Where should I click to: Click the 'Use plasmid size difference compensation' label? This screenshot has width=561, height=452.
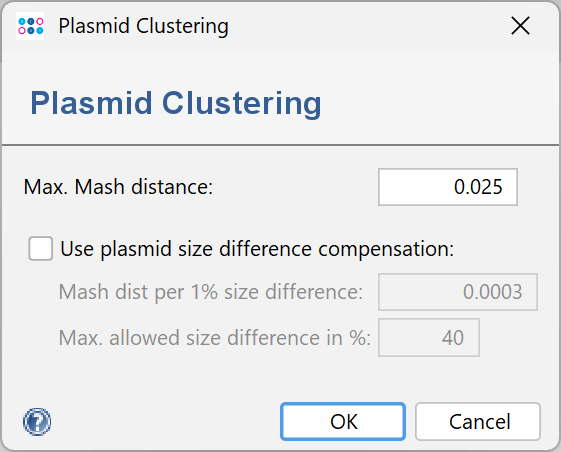point(257,249)
